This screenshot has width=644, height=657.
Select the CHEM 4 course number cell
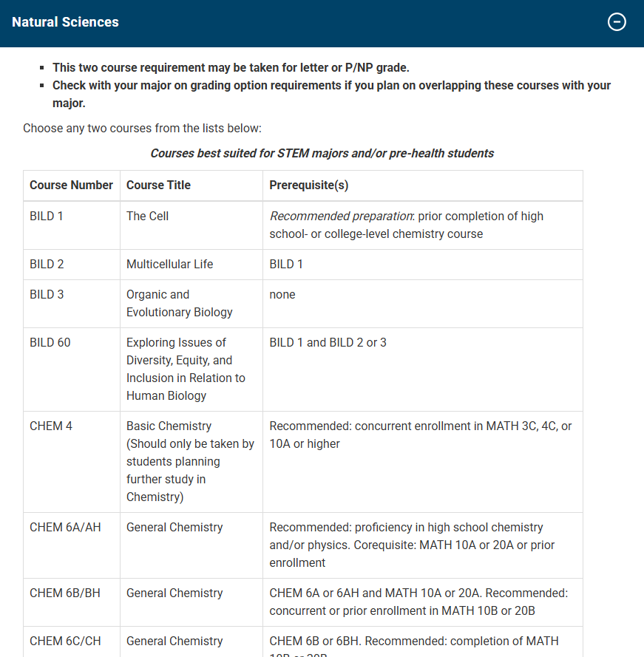(51, 426)
